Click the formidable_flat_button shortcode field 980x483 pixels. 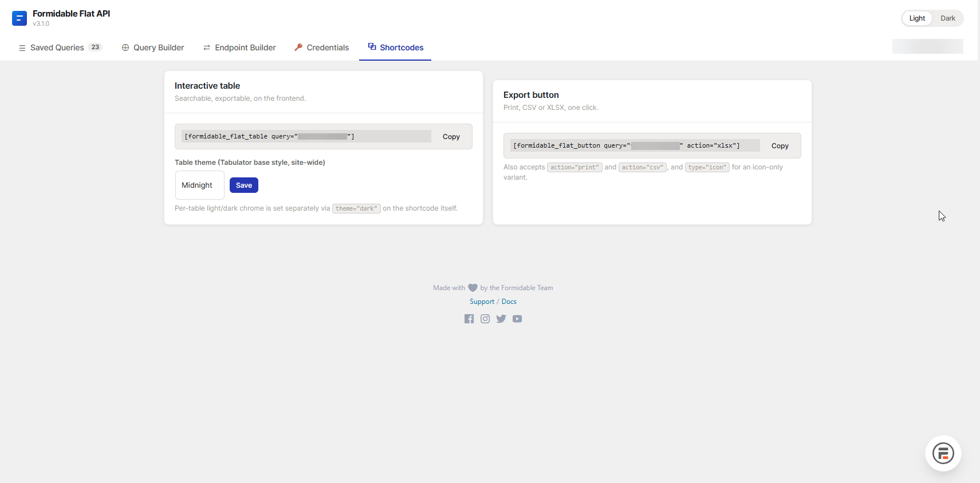tap(635, 145)
